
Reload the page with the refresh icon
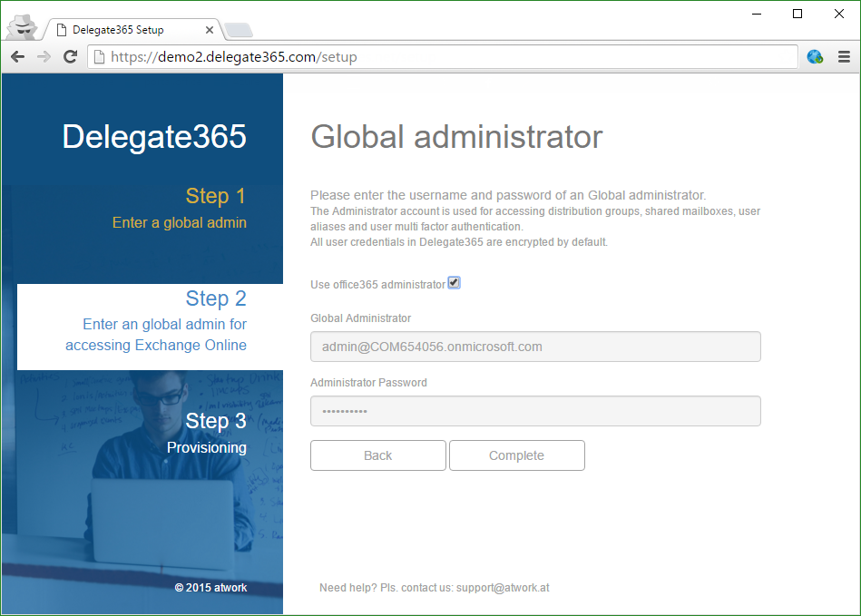(x=70, y=56)
